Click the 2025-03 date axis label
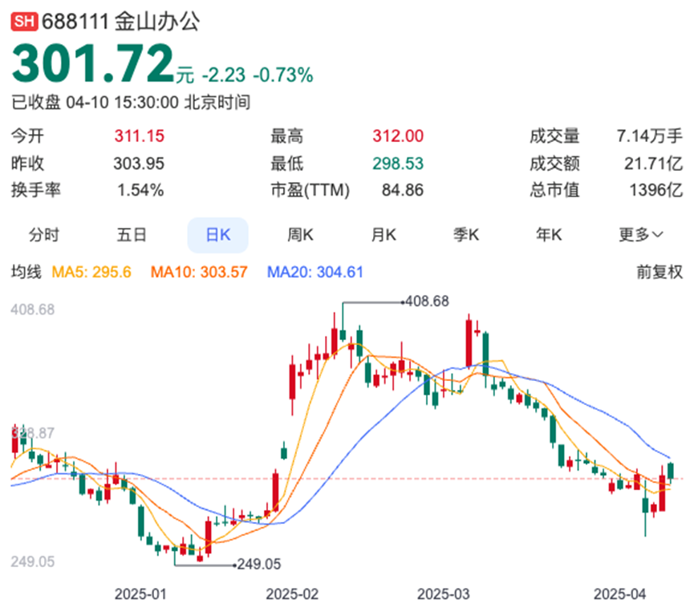This screenshot has width=694, height=616. point(444,594)
